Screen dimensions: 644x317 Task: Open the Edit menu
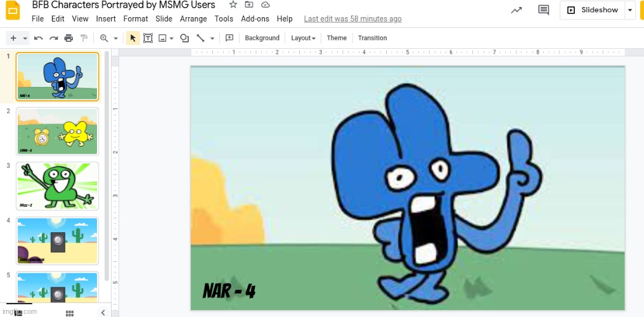[58, 19]
